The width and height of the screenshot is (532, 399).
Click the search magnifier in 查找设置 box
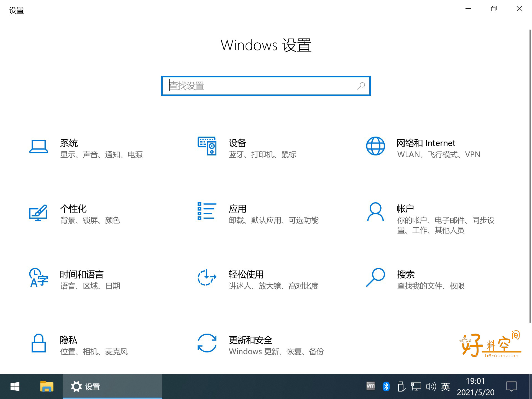tap(361, 86)
